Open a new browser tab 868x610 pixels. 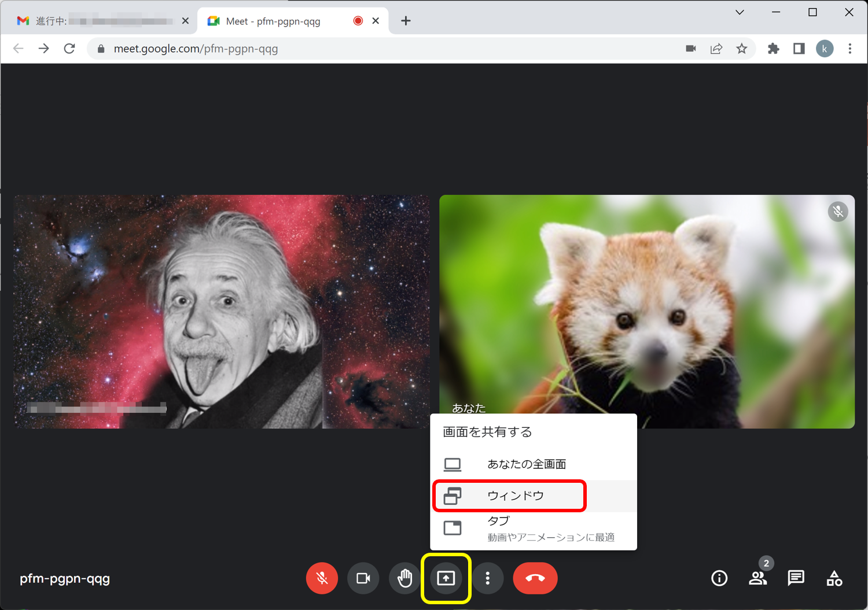(406, 21)
